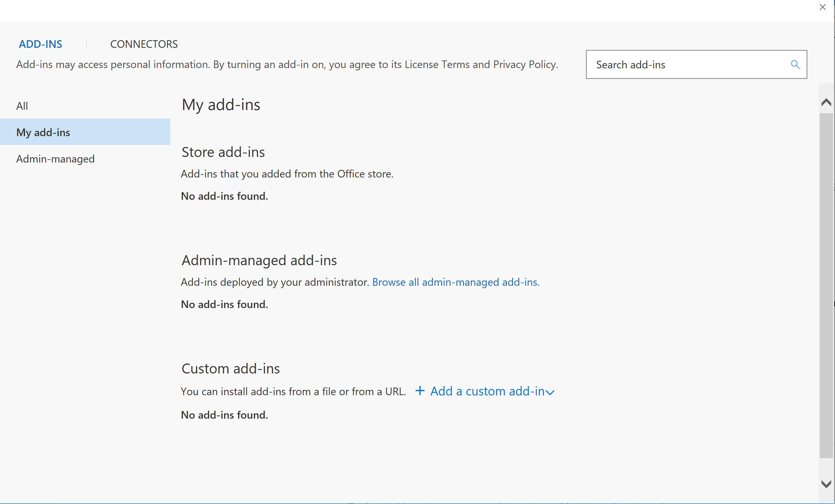Viewport: 835px width, 504px height.
Task: Expand the custom add-in chevron dropdown
Action: coord(550,393)
